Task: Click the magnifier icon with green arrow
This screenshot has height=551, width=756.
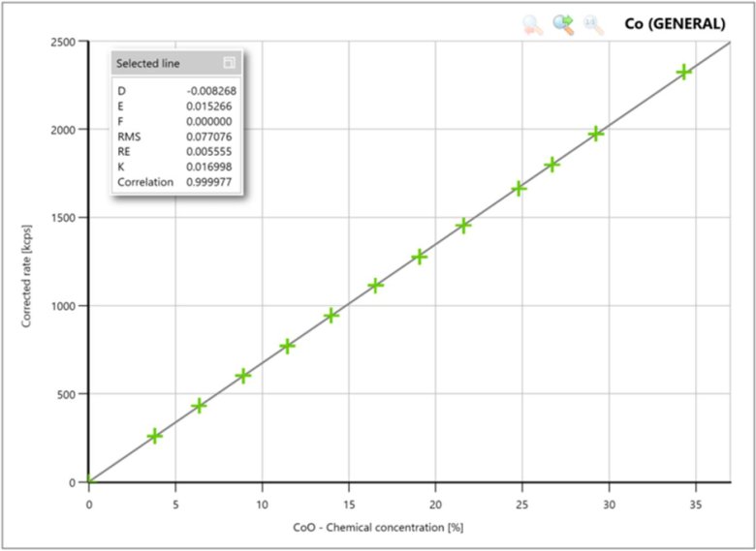Action: (x=563, y=25)
